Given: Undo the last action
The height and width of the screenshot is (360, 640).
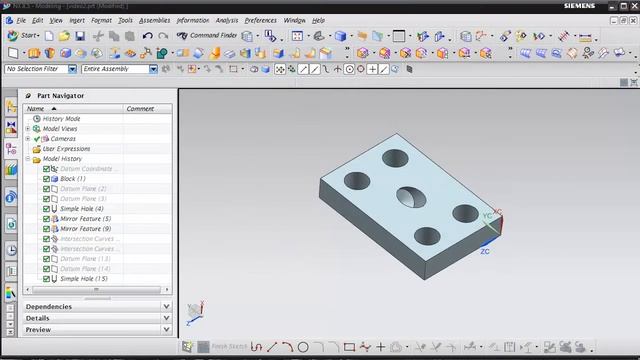Looking at the screenshot, I should tap(147, 36).
